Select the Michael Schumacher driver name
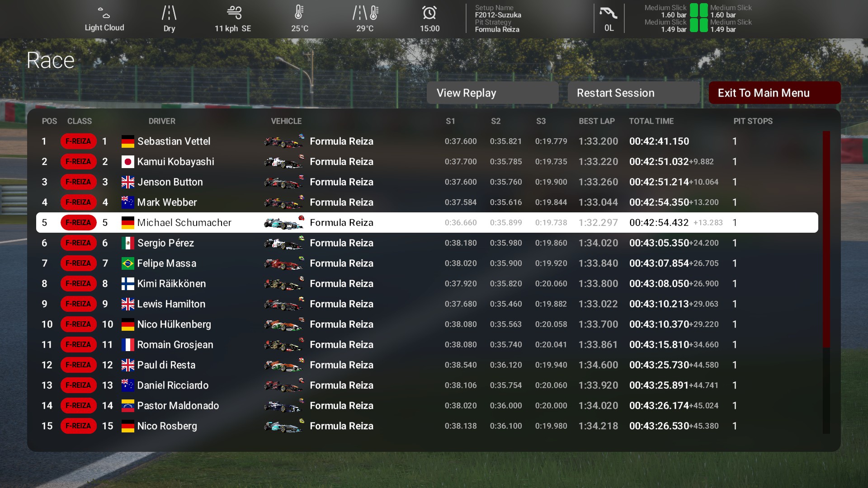Viewport: 868px width, 488px height. 184,223
